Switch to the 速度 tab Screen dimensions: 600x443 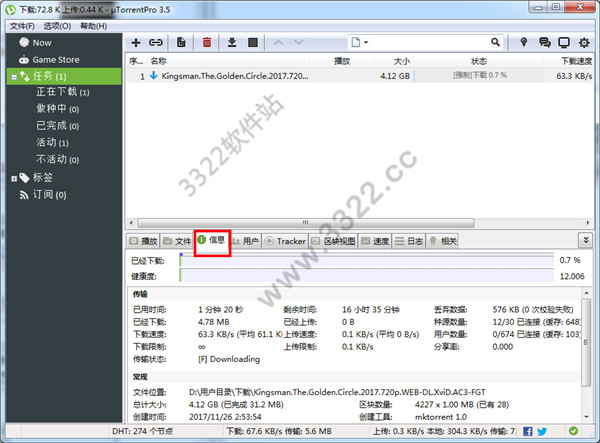(x=375, y=241)
